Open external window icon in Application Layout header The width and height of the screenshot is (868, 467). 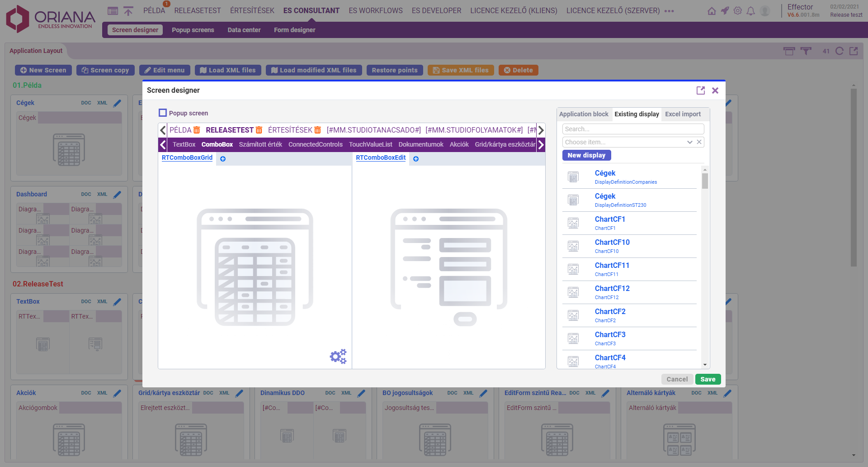854,51
